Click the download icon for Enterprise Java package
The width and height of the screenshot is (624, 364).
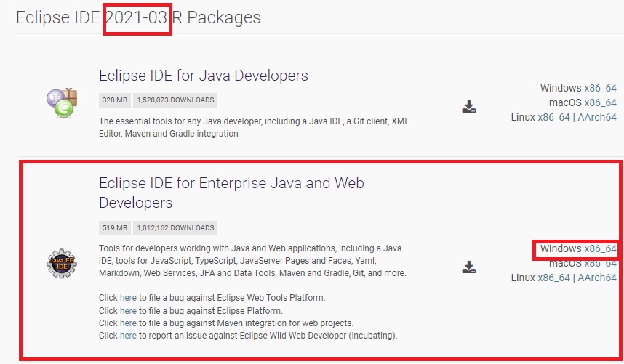point(469,267)
